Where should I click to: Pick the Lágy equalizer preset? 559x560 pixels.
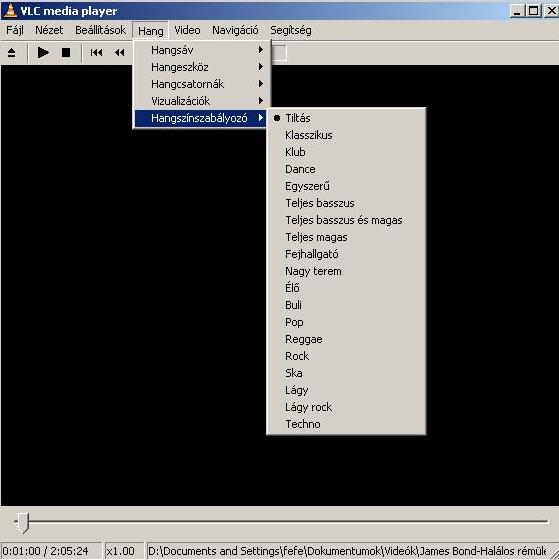(346, 390)
